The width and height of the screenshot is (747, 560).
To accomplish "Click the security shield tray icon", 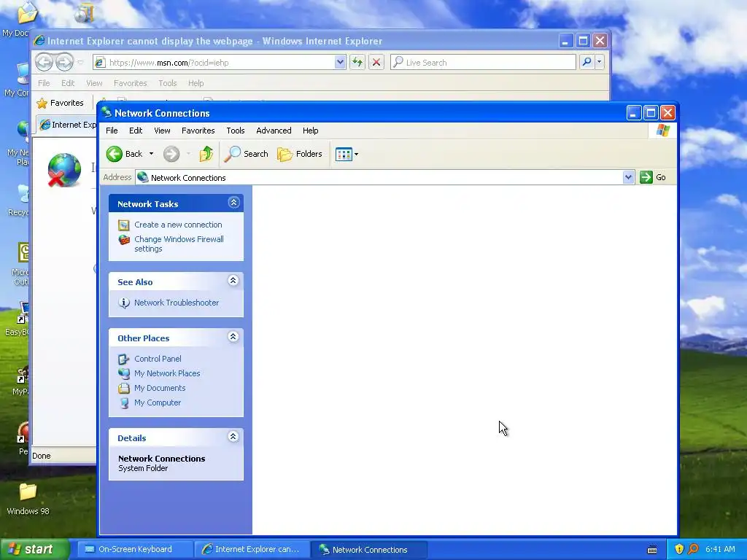I will 679,549.
